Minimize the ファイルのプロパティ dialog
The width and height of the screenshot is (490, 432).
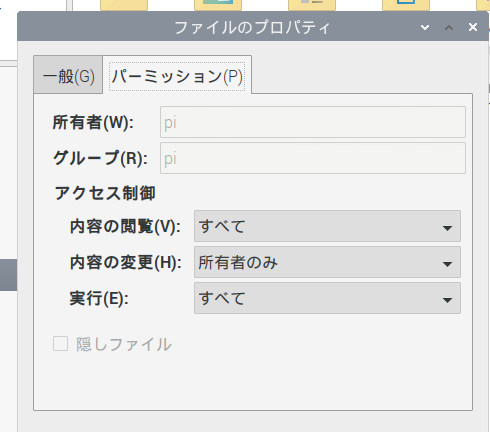click(425, 27)
